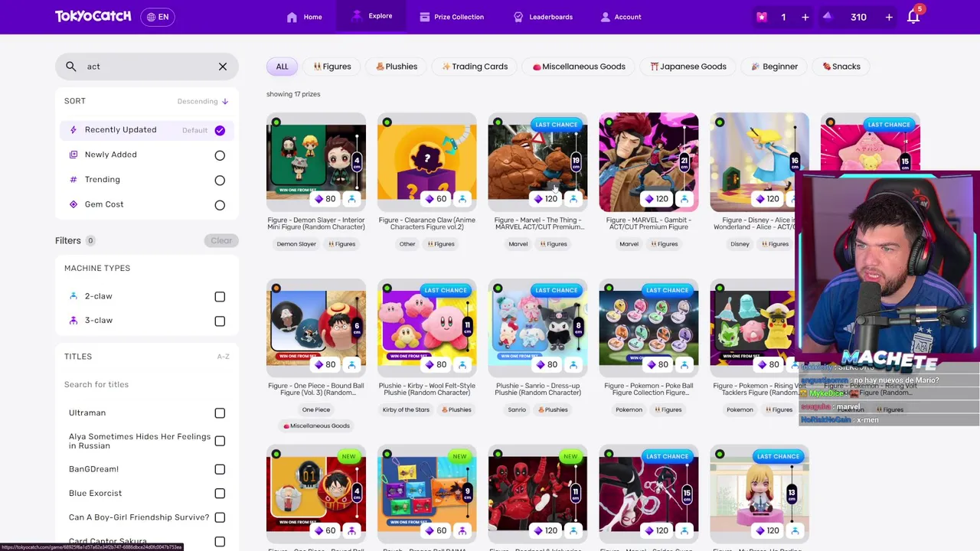980x551 pixels.
Task: Toggle Descending sort order arrow
Action: click(224, 101)
